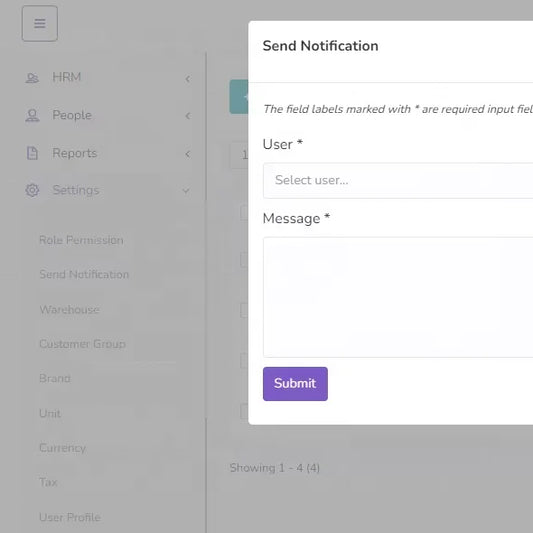Open Role Permission settings
The height and width of the screenshot is (533, 533).
[81, 240]
